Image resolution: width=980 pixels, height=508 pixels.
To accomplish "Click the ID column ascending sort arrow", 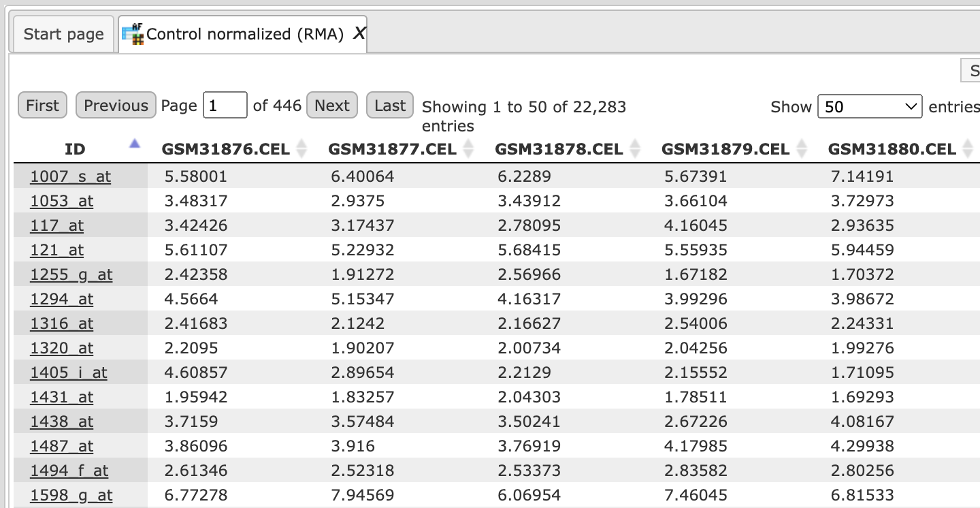I will [135, 143].
